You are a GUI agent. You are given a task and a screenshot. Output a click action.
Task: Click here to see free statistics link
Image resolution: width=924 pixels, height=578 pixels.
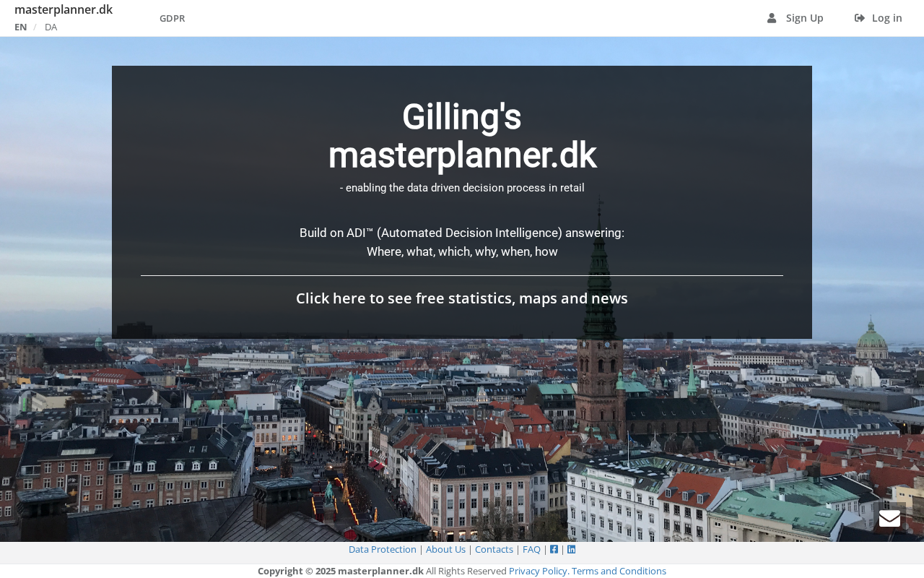point(462,298)
